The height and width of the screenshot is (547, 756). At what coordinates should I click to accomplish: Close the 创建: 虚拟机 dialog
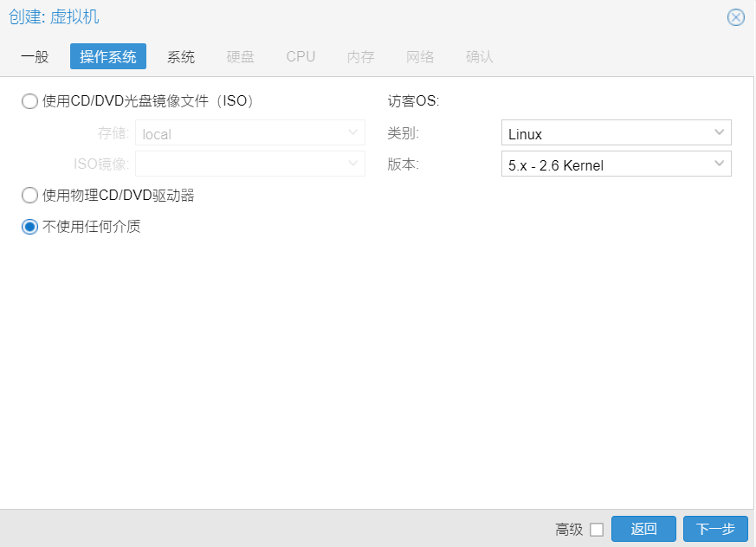pos(735,17)
